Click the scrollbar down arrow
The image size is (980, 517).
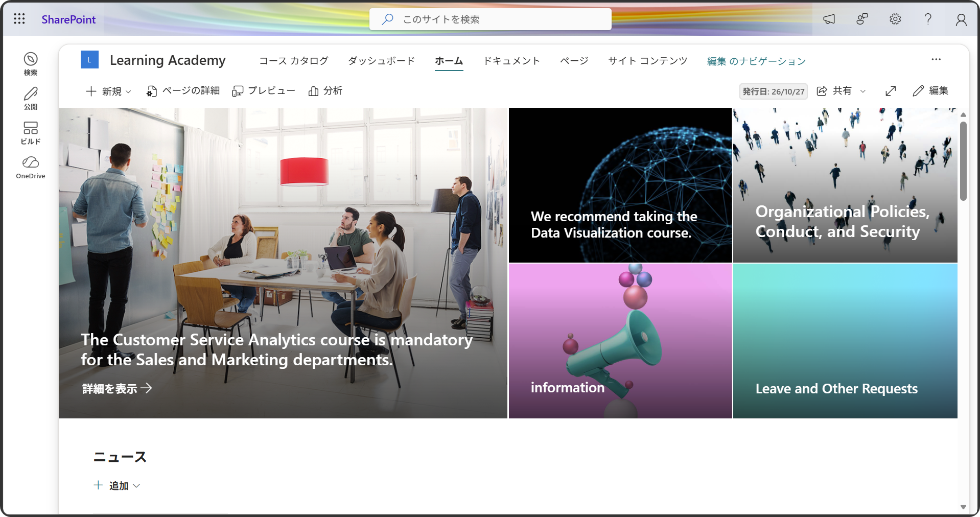pos(963,507)
